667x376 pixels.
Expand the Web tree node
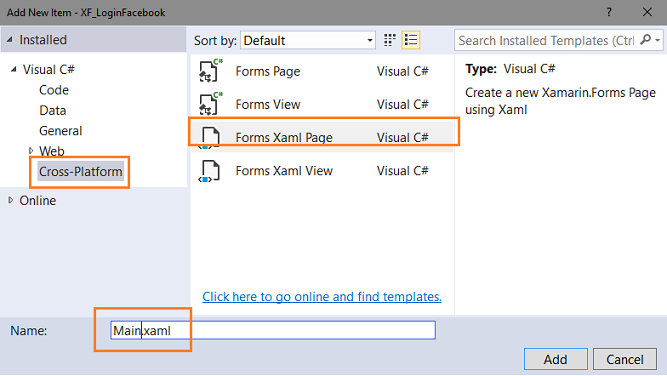click(31, 151)
